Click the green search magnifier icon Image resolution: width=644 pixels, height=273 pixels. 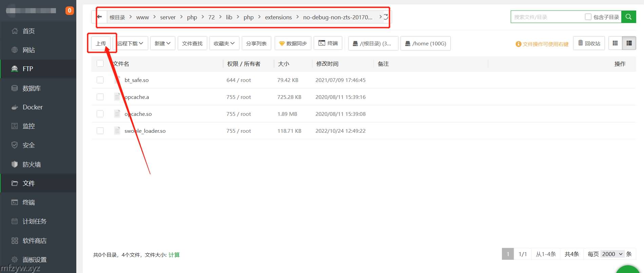628,17
